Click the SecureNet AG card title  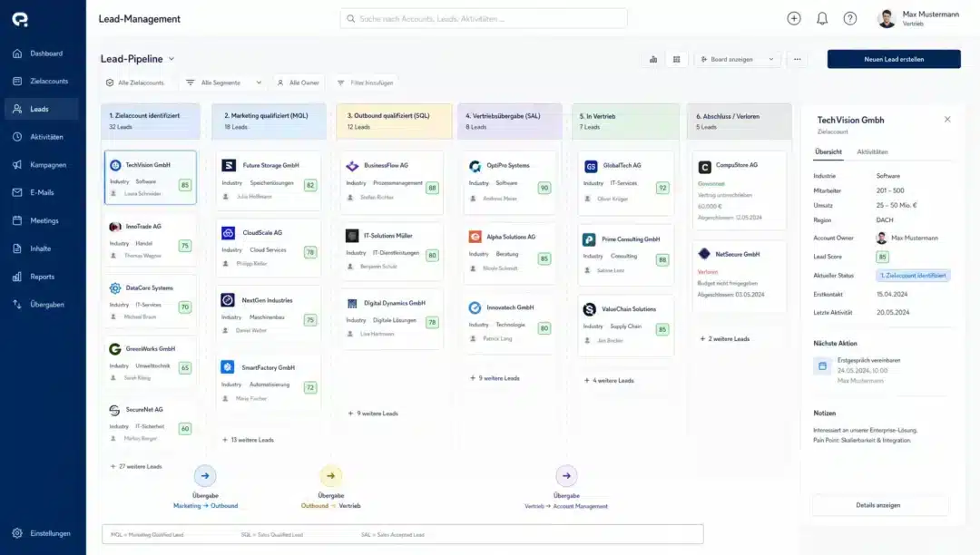click(143, 410)
